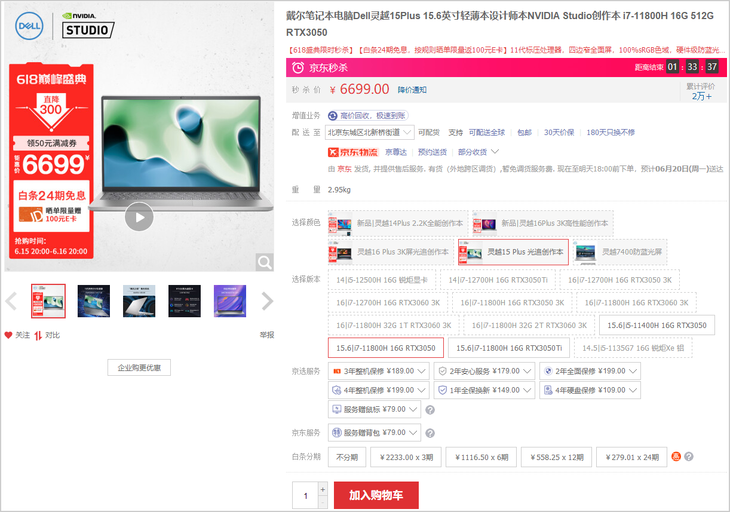Click the magnifier zoom icon on product image
Viewport: 730px width, 512px height.
[264, 262]
